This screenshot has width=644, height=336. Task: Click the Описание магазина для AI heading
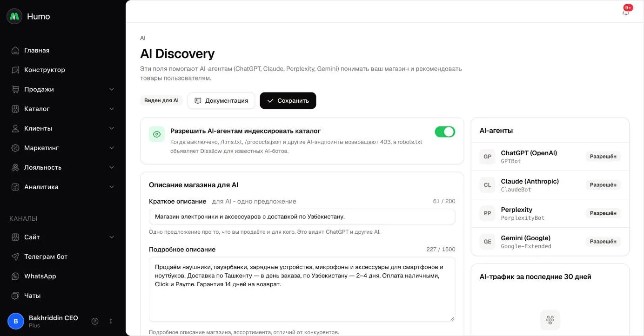point(194,185)
